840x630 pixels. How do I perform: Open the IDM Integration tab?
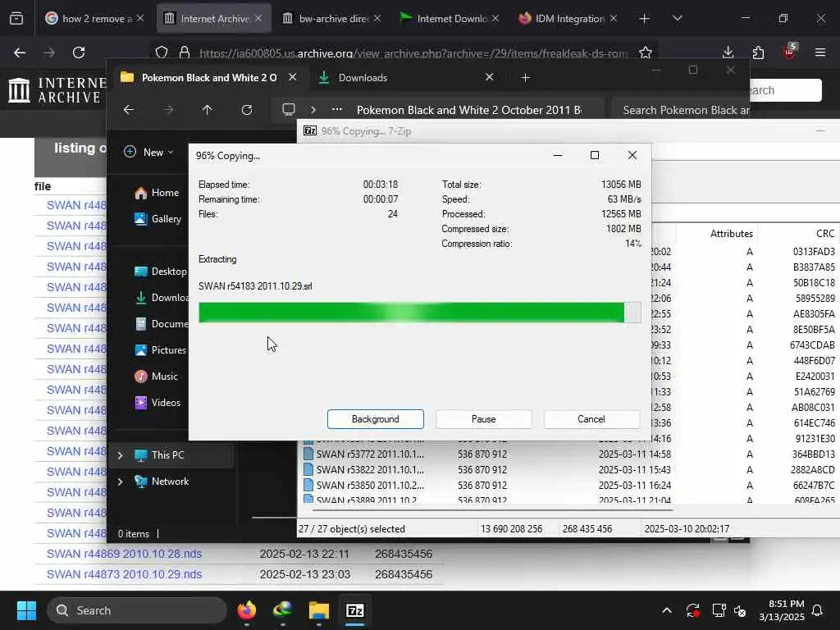(x=568, y=19)
